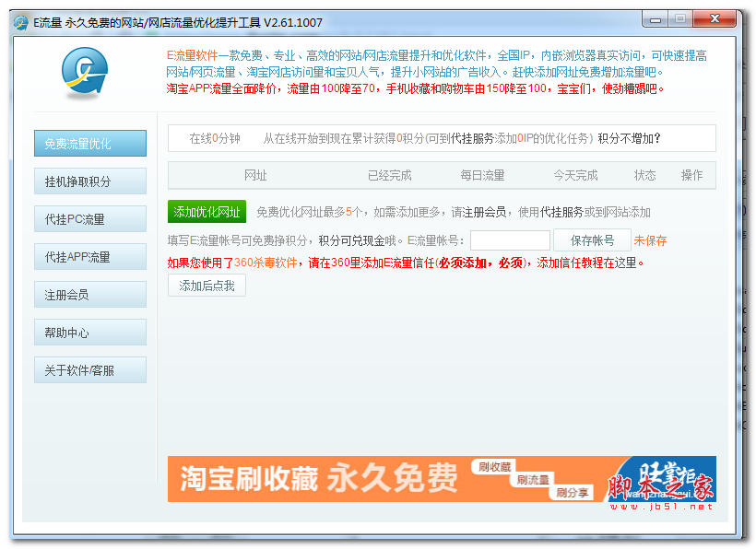Image resolution: width=756 pixels, height=549 pixels.
Task: Open 帮助中心
Action: coord(90,333)
